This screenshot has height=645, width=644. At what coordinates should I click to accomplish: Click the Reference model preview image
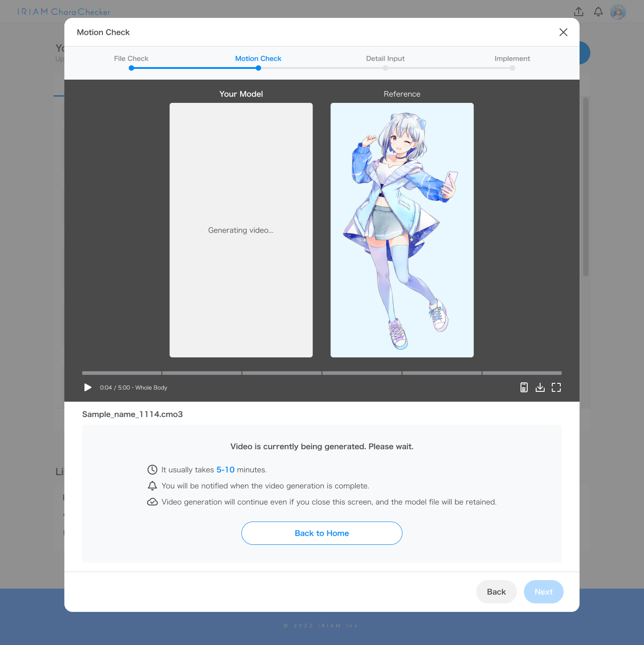point(402,230)
